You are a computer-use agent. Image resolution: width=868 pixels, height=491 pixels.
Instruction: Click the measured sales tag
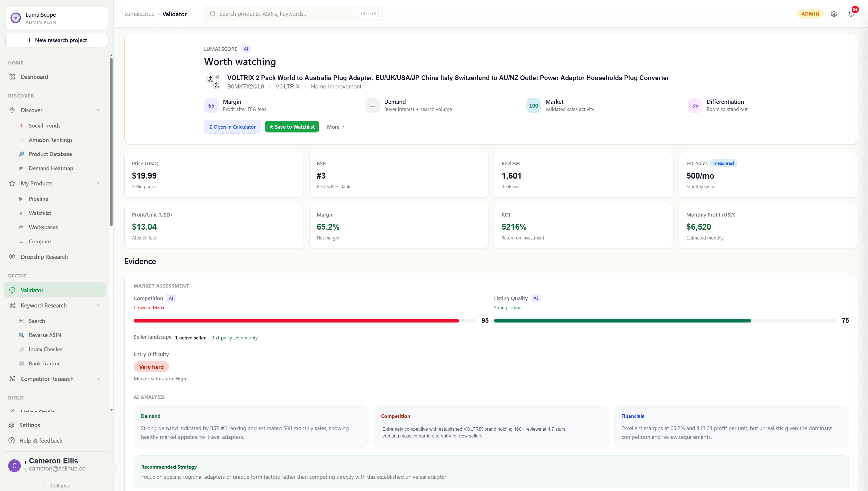click(x=723, y=163)
